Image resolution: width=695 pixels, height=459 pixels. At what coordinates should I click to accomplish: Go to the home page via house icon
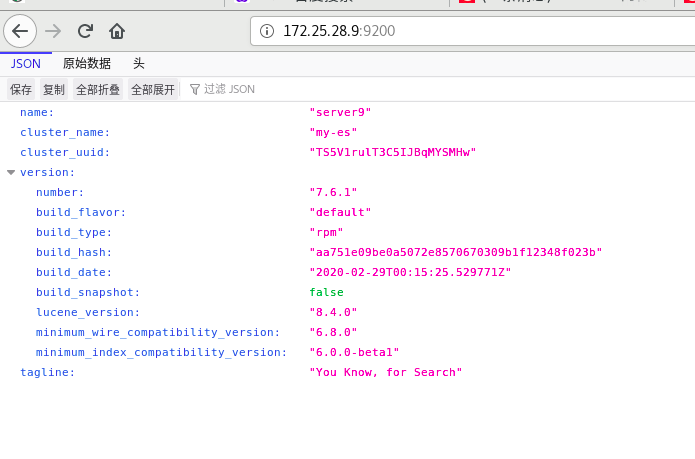117,31
